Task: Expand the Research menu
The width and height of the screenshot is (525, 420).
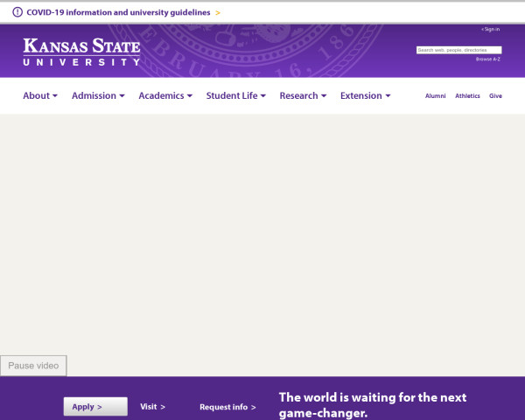Action: (x=303, y=95)
